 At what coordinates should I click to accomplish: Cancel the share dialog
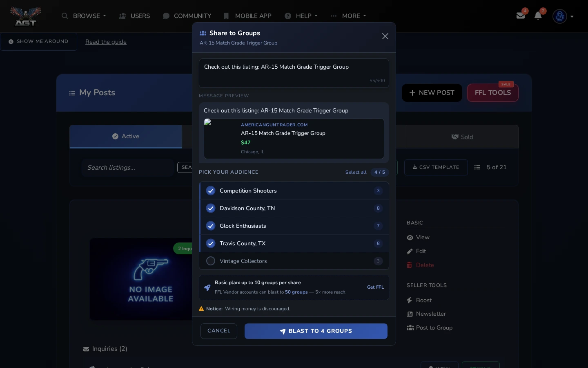pyautogui.click(x=219, y=331)
